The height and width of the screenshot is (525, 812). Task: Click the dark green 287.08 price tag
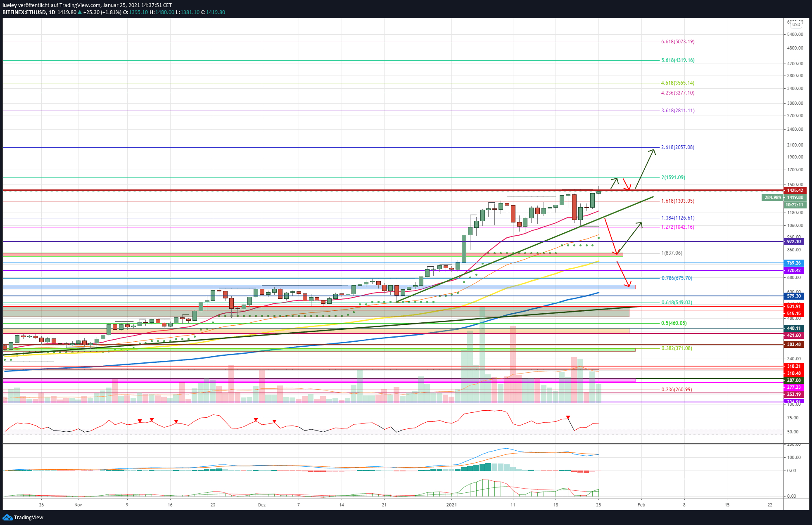(794, 381)
